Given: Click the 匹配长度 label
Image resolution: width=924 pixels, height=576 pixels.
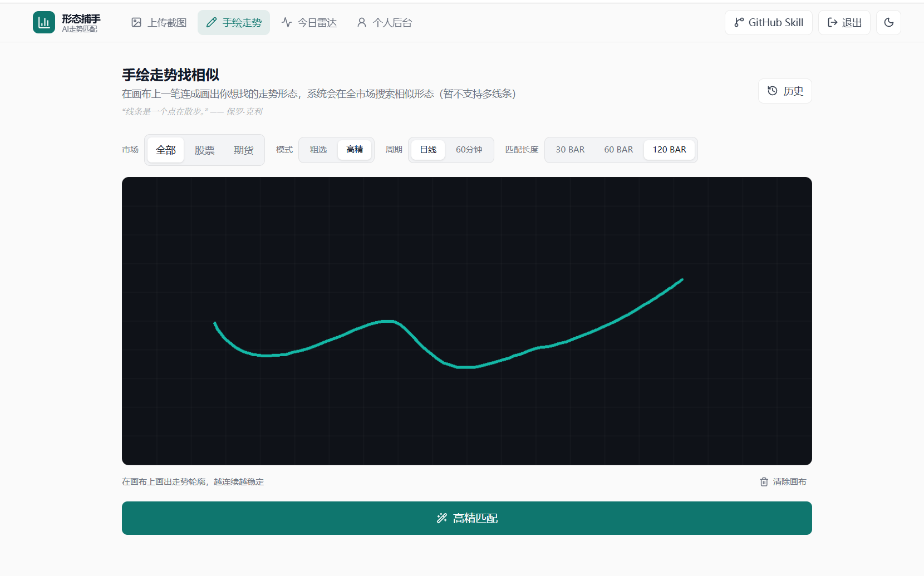Looking at the screenshot, I should click(x=522, y=150).
